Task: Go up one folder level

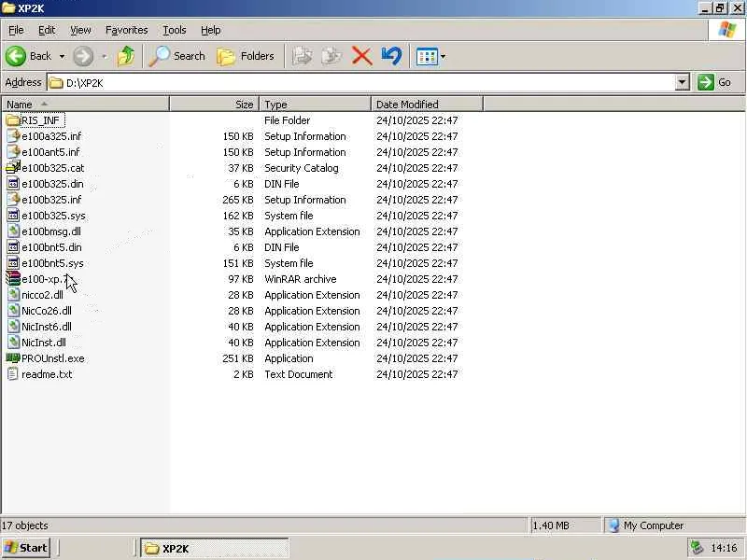Action: (126, 56)
